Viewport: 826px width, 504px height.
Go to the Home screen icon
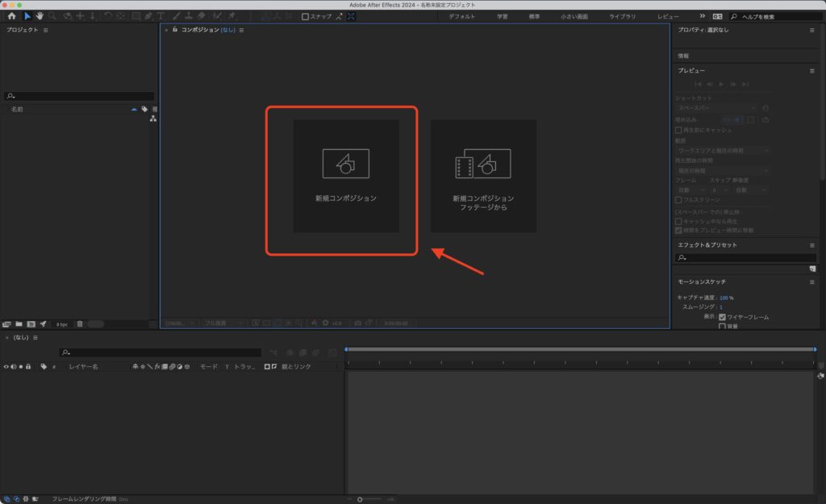pyautogui.click(x=11, y=16)
